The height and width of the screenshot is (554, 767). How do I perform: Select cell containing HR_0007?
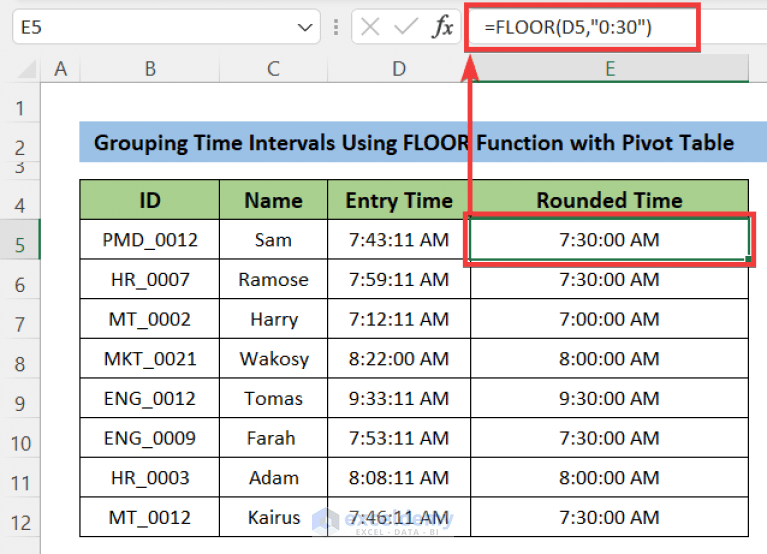(x=150, y=279)
